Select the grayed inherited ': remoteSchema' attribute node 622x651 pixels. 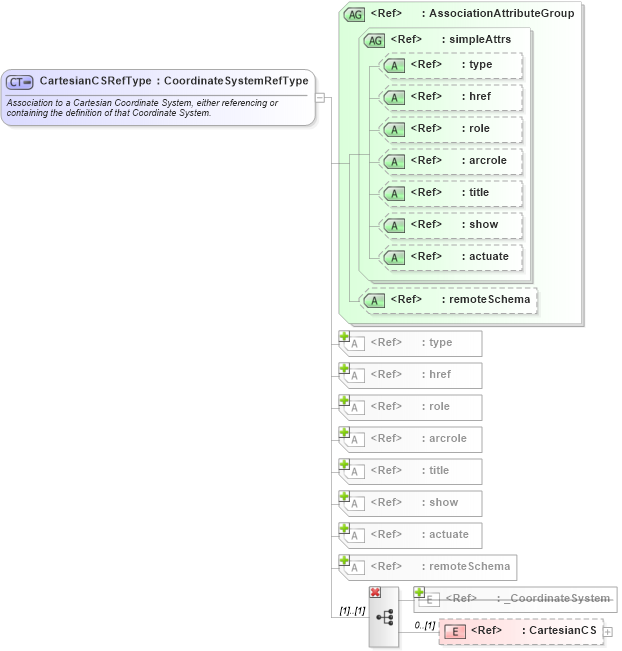[428, 567]
